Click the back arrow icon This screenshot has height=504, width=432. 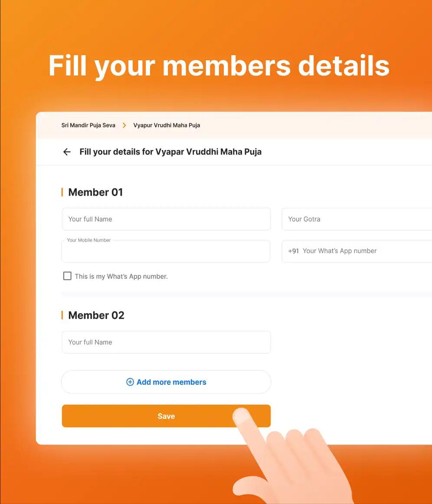[67, 152]
